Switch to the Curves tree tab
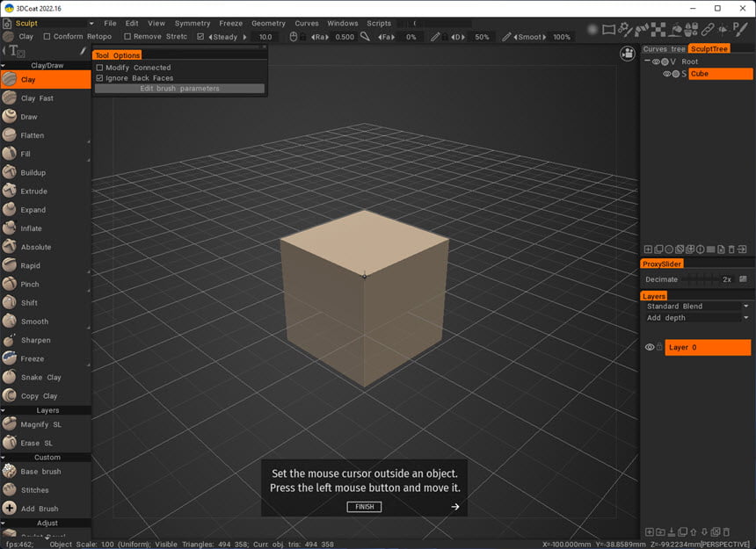The width and height of the screenshot is (756, 549). (x=664, y=48)
